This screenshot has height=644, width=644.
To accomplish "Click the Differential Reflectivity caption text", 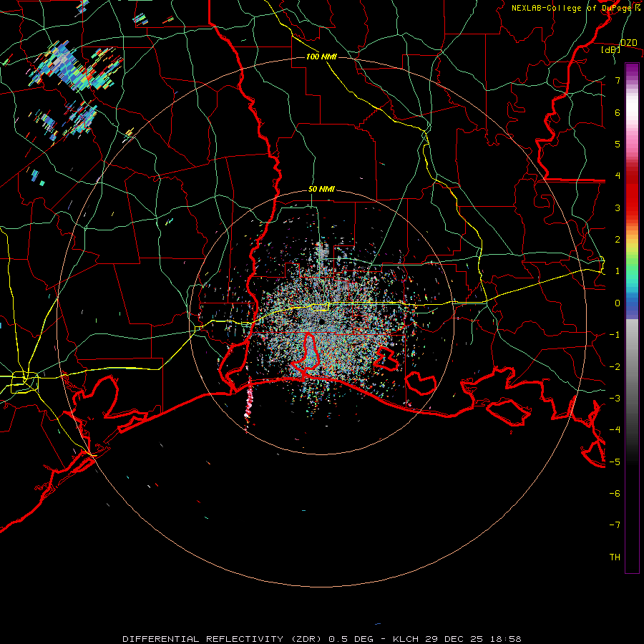I will pyautogui.click(x=322, y=639).
